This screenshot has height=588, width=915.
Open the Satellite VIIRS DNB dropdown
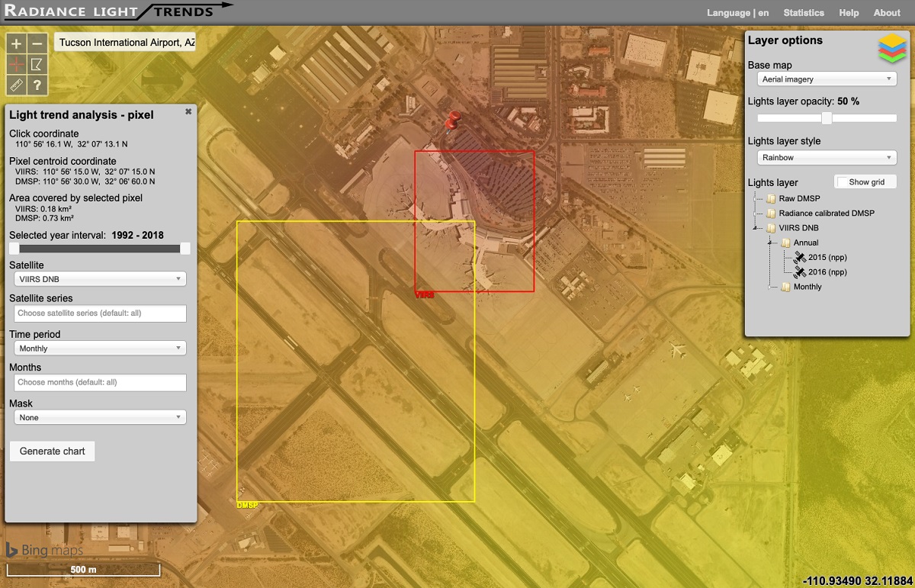pyautogui.click(x=100, y=279)
